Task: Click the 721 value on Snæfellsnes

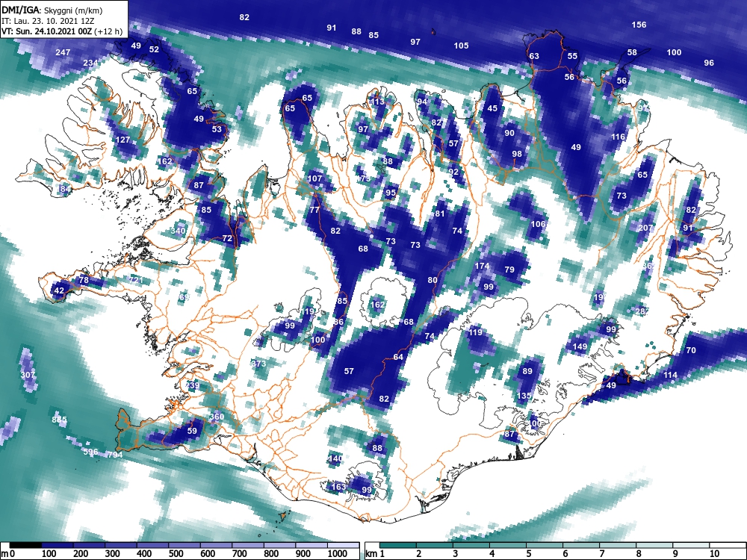Action: click(x=135, y=279)
